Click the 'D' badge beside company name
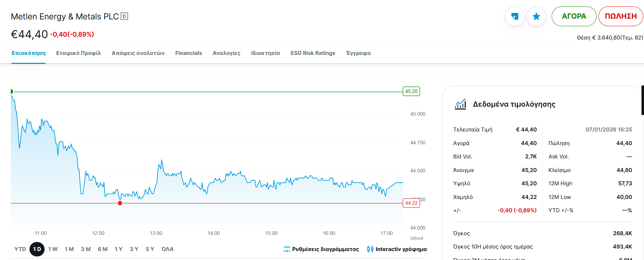The image size is (644, 260). pyautogui.click(x=124, y=16)
